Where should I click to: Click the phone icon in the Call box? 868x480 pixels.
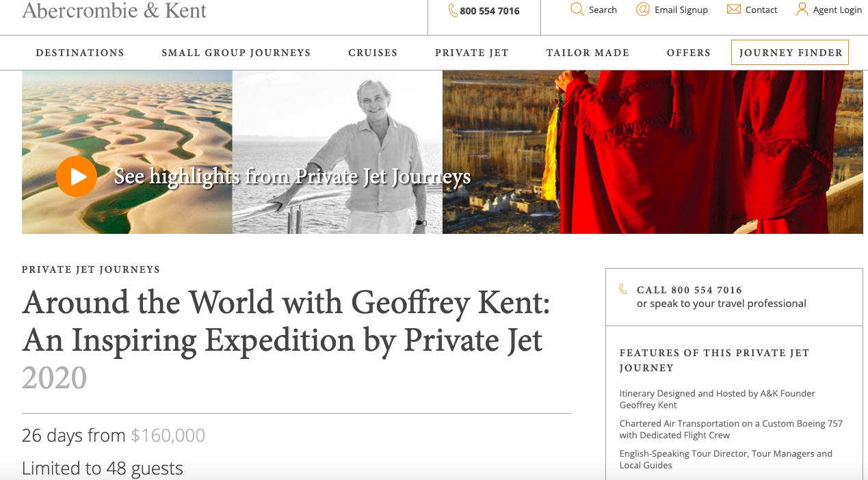coord(623,289)
